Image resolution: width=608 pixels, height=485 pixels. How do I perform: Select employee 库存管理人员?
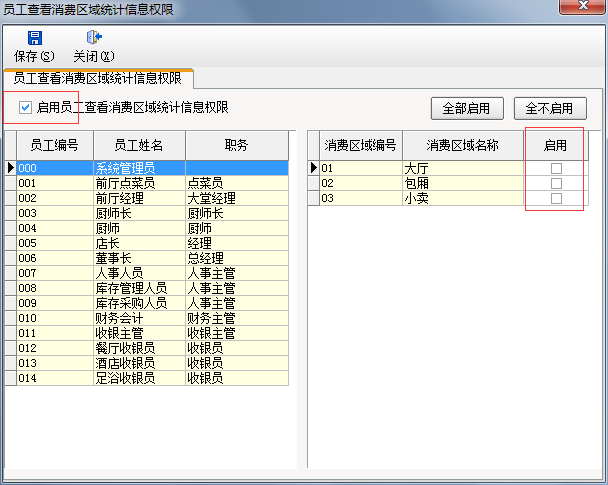coord(139,288)
